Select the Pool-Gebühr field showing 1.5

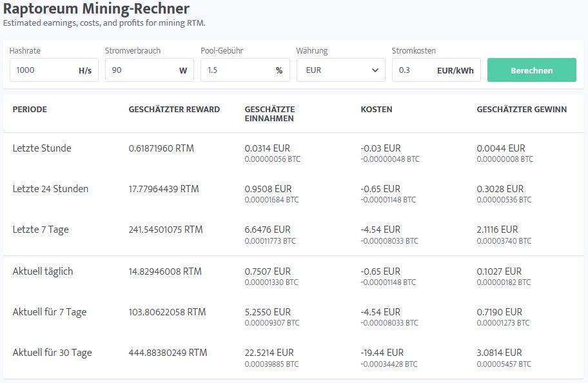point(245,70)
